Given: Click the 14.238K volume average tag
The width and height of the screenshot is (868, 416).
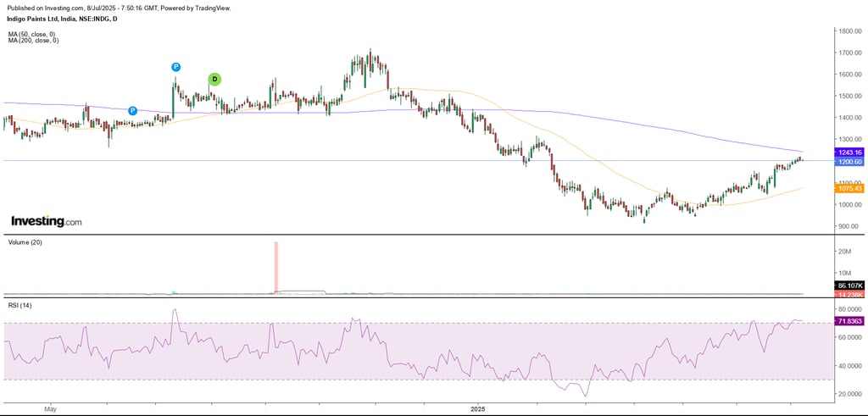Looking at the screenshot, I should click(x=848, y=294).
